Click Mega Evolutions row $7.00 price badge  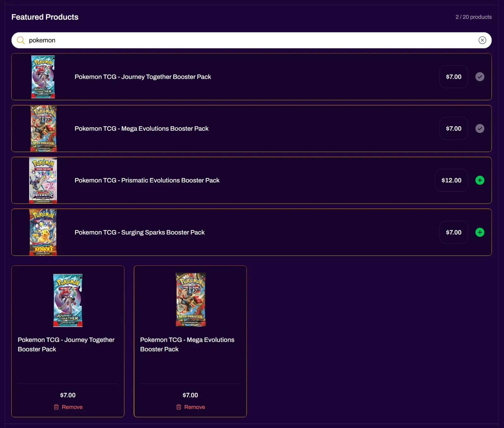454,128
